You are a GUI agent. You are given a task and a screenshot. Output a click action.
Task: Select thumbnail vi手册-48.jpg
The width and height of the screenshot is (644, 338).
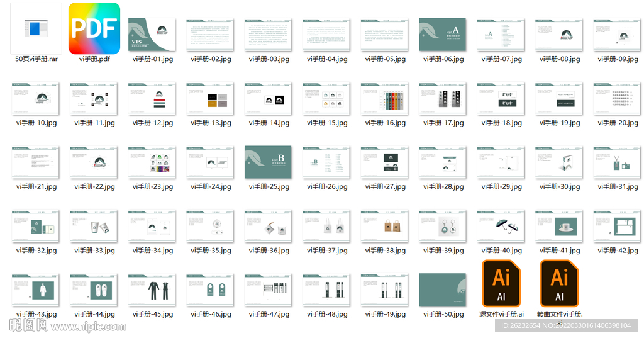pos(326,290)
